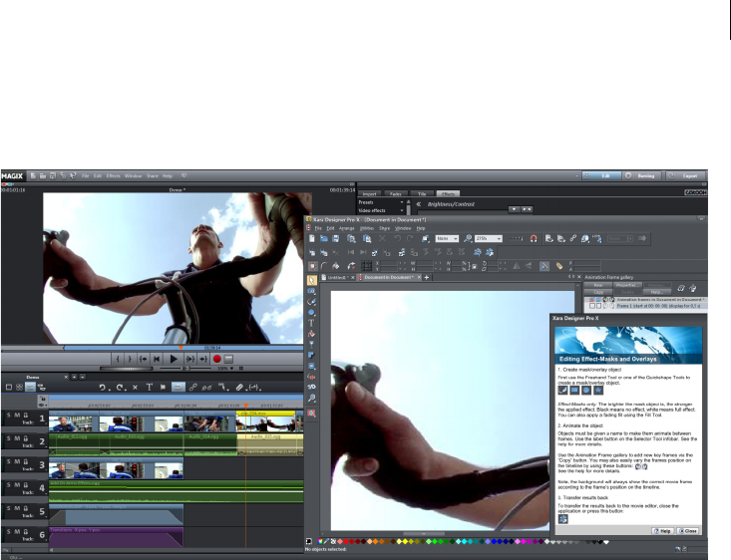The width and height of the screenshot is (731, 560).
Task: Click the down-arrow button next to Brightness/Contrast
Action: tap(515, 209)
